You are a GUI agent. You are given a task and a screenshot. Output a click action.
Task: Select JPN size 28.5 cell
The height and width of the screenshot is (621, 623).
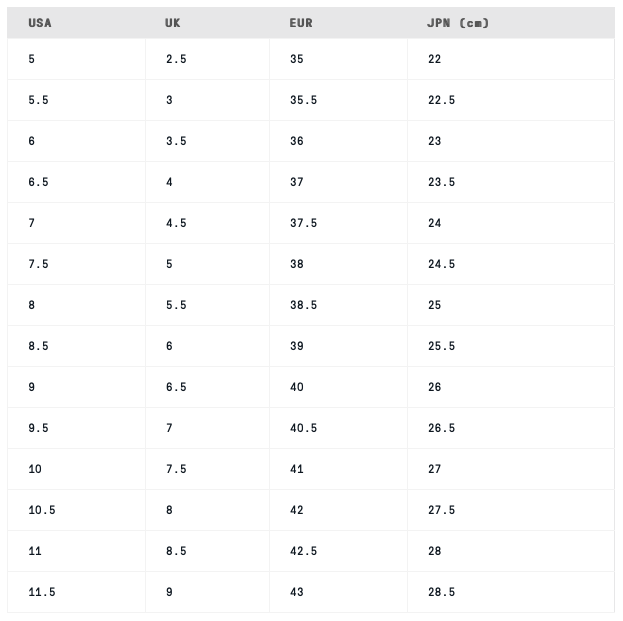[511, 592]
